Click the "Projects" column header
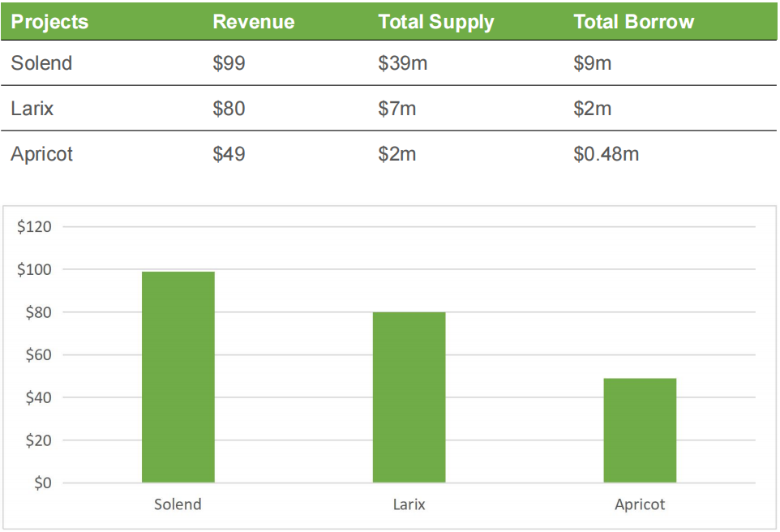The width and height of the screenshot is (780, 532). [x=49, y=22]
